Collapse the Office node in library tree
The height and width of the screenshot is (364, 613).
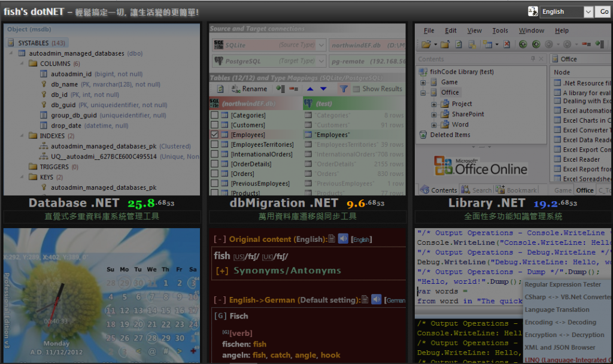coord(423,93)
